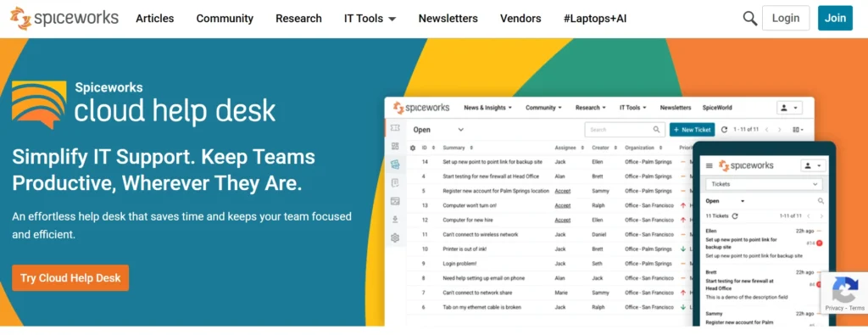Click the red badge next to ticket #14
Image resolution: width=868 pixels, height=335 pixels.
(x=820, y=243)
